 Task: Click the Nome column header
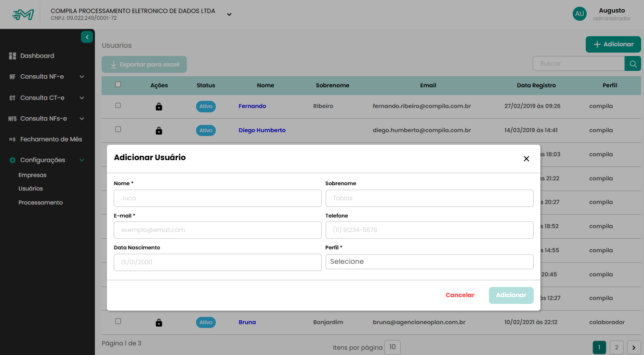tap(265, 85)
